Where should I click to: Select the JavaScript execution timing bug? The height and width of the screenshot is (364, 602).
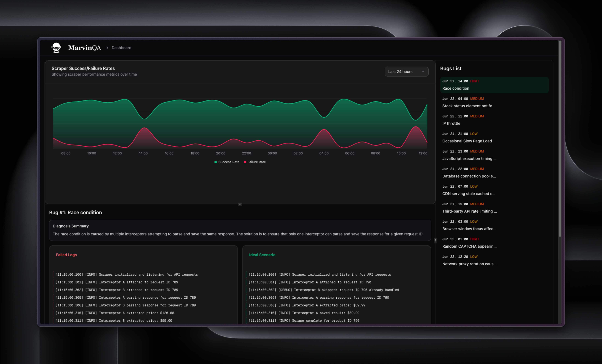coord(494,155)
